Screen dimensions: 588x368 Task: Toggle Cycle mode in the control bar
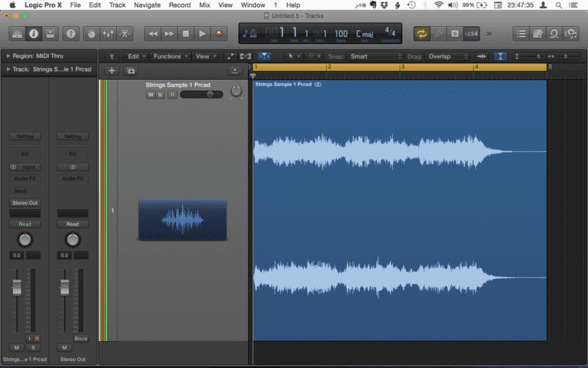click(x=422, y=34)
